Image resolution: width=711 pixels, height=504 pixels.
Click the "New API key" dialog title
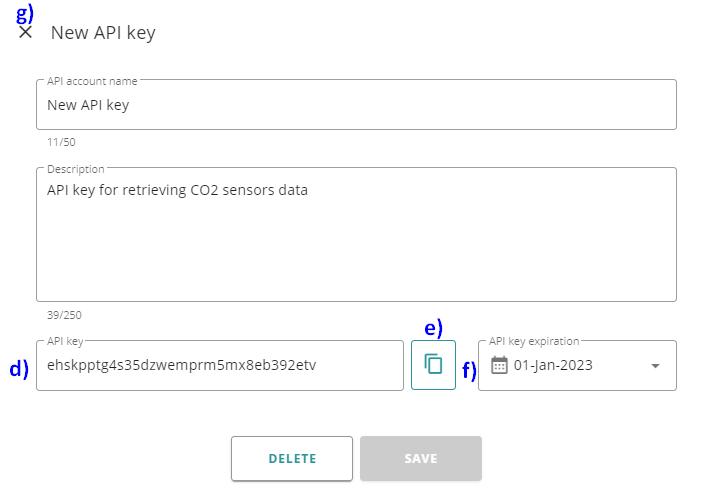click(103, 32)
